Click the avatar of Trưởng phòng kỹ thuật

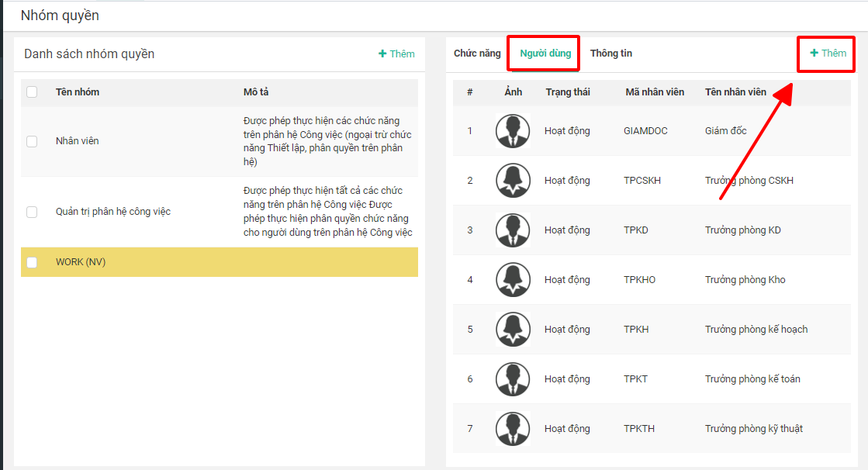click(x=513, y=429)
